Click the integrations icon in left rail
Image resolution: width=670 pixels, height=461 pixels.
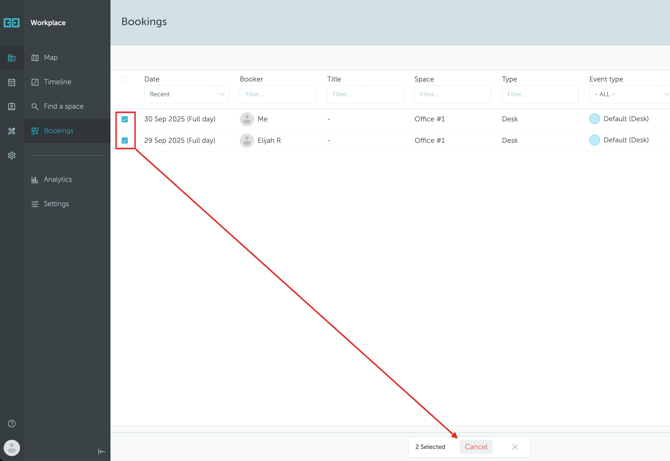[x=12, y=131]
